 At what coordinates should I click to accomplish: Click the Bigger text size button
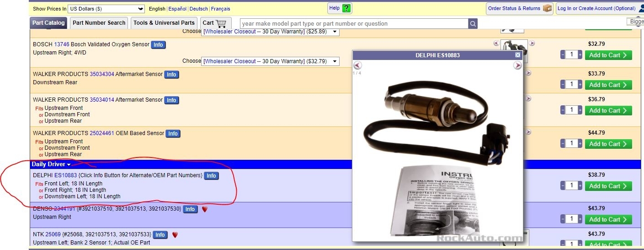pos(636,22)
